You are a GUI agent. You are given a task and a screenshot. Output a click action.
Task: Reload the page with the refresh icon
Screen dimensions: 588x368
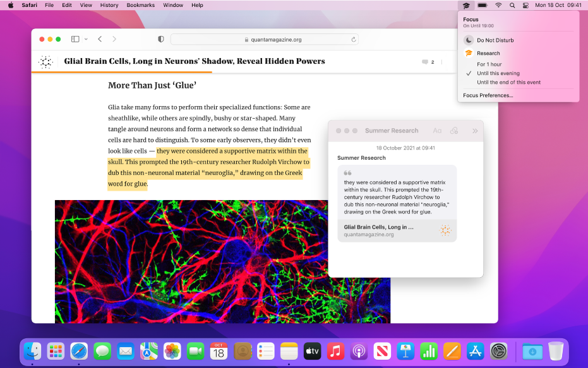point(354,39)
